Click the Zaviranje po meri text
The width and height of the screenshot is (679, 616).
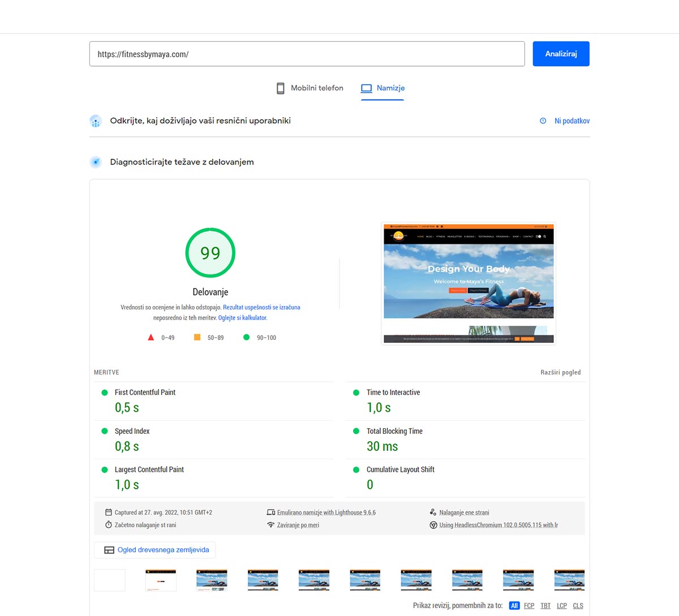coord(298,525)
